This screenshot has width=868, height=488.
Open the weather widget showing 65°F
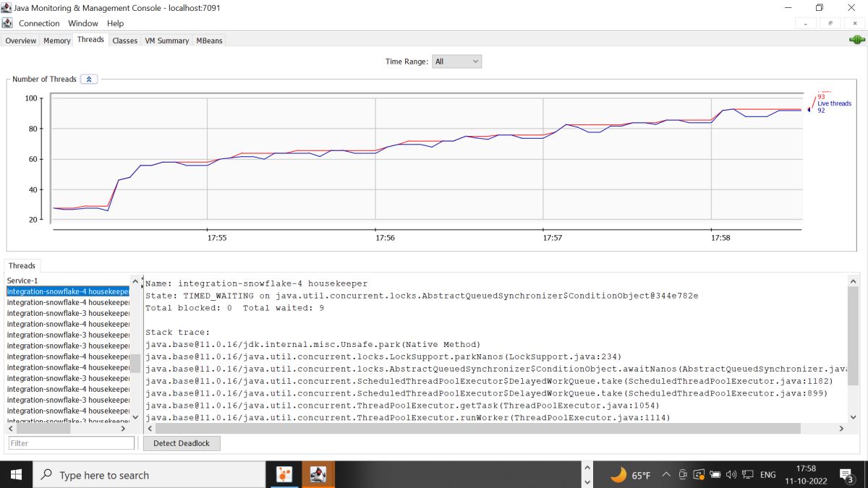pos(630,475)
